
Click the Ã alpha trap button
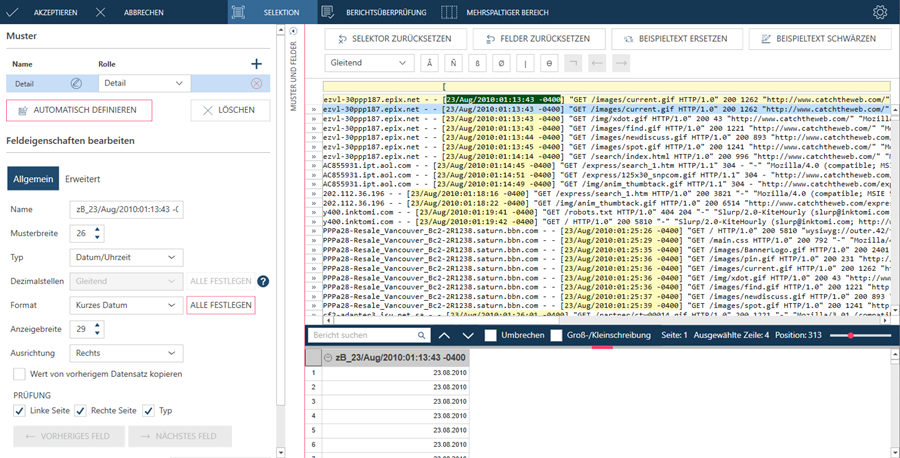(x=429, y=63)
